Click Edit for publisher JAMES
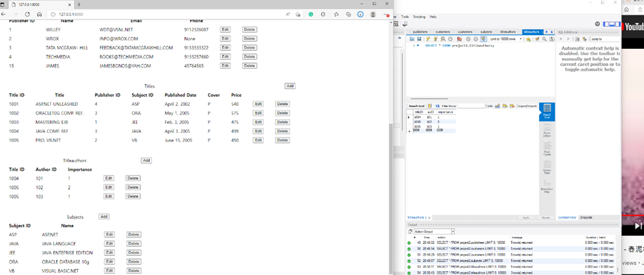644x275 pixels. (x=225, y=65)
